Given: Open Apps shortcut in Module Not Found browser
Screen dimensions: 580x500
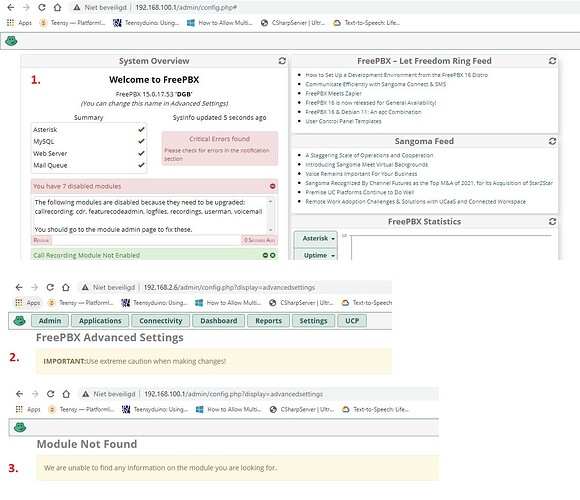Looking at the screenshot, I should (28, 409).
